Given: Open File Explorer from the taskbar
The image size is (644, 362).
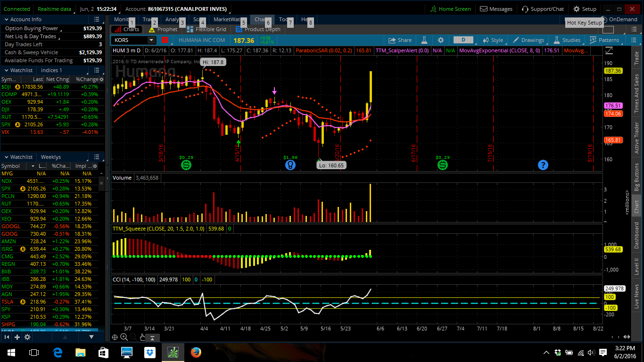Looking at the screenshot, I should [81, 352].
